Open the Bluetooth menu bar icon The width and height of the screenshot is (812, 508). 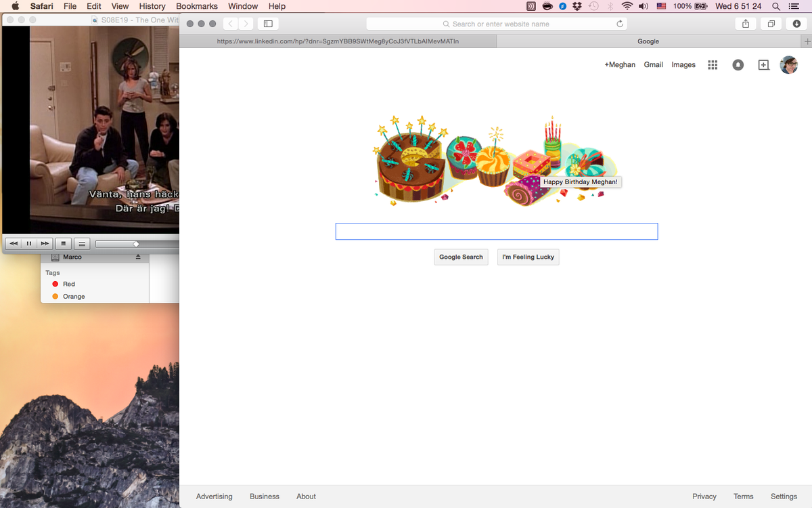610,6
